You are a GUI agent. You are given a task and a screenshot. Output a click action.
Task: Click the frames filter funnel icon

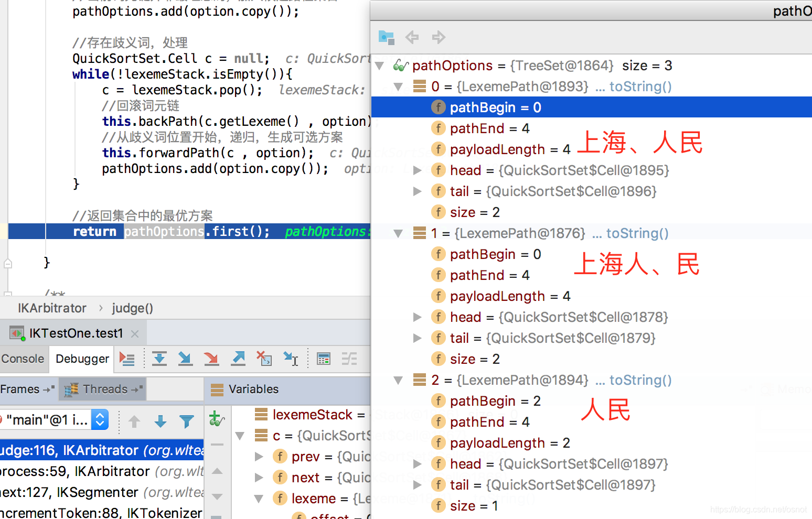click(x=186, y=421)
